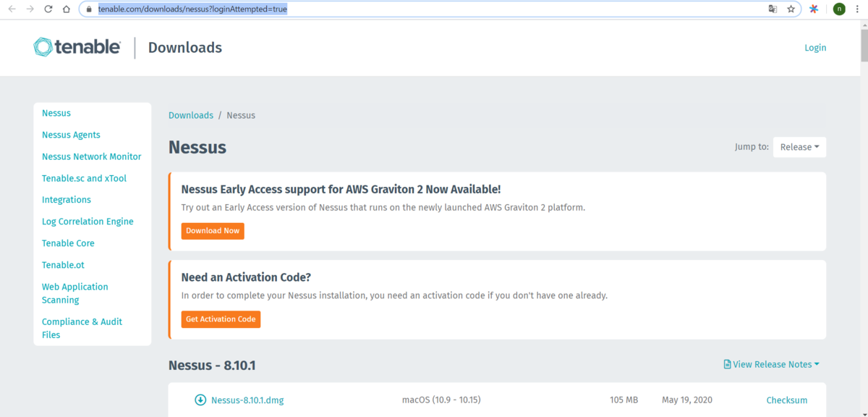View site security lock icon
Screen dimensions: 868x417
(88, 9)
